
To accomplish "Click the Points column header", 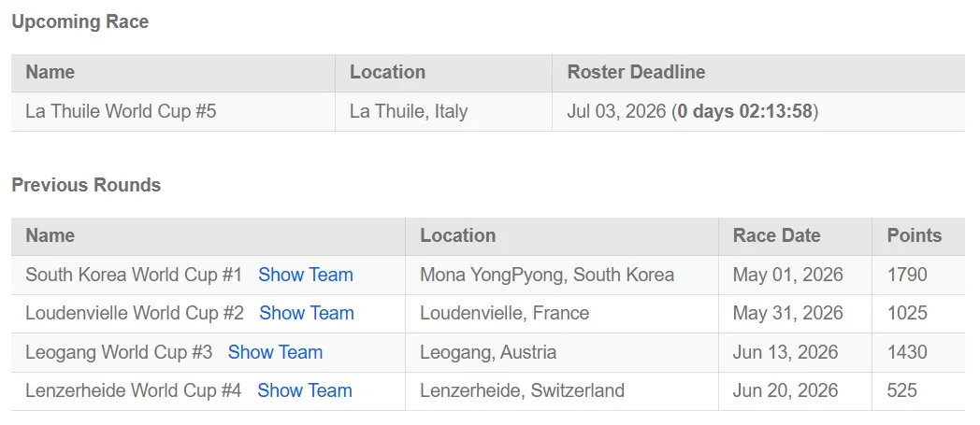I will [x=914, y=236].
